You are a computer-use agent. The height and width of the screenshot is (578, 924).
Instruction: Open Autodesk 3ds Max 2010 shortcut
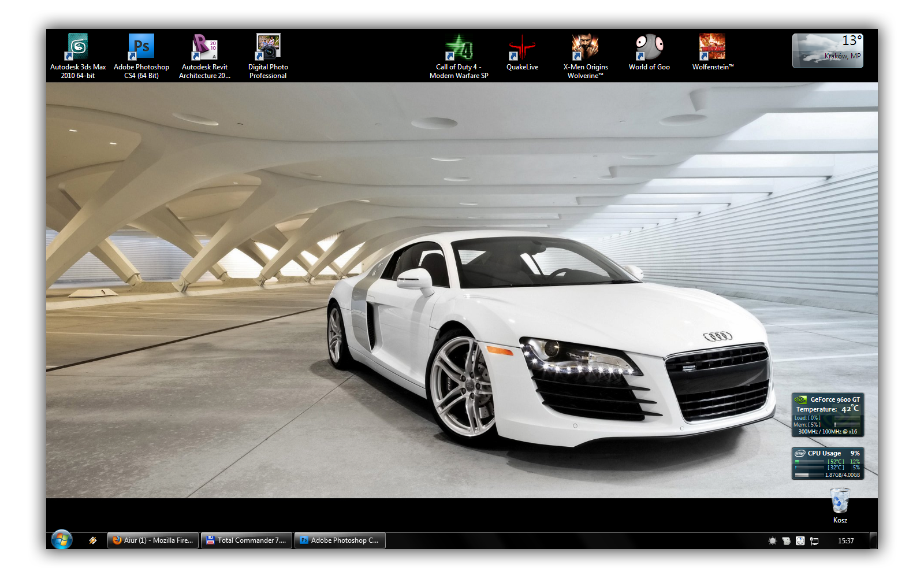click(x=77, y=48)
